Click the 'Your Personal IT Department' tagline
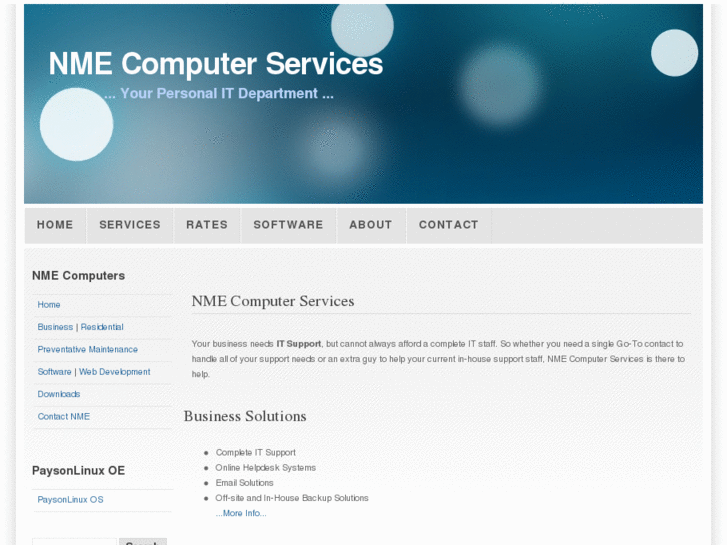The width and height of the screenshot is (727, 545). coord(219,93)
